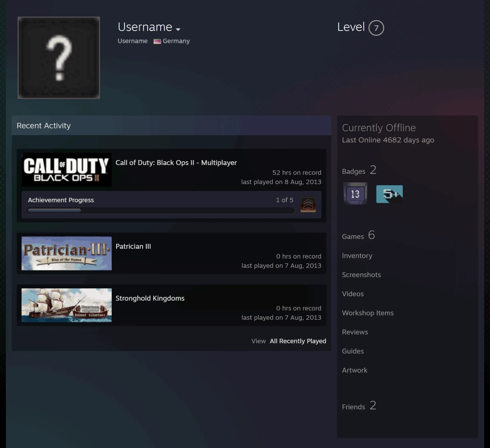Screen dimensions: 490x448
Task: Click the Black Ops II achievement icon
Action: point(308,204)
